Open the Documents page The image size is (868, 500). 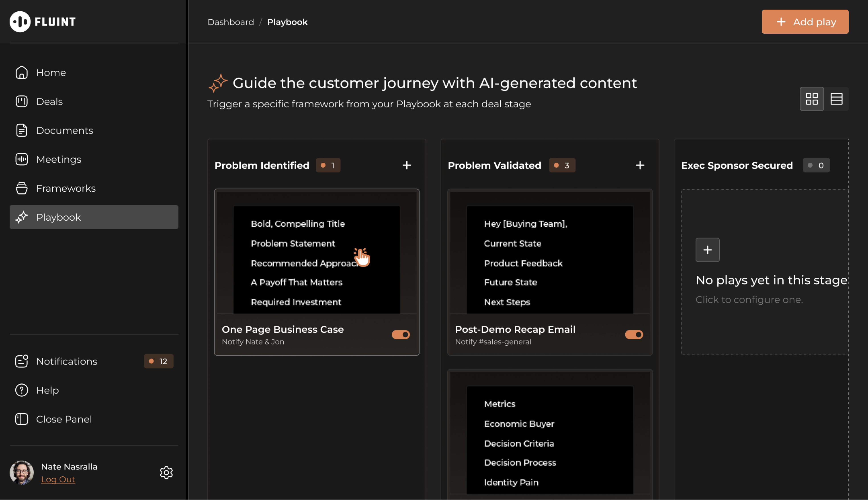(x=65, y=131)
